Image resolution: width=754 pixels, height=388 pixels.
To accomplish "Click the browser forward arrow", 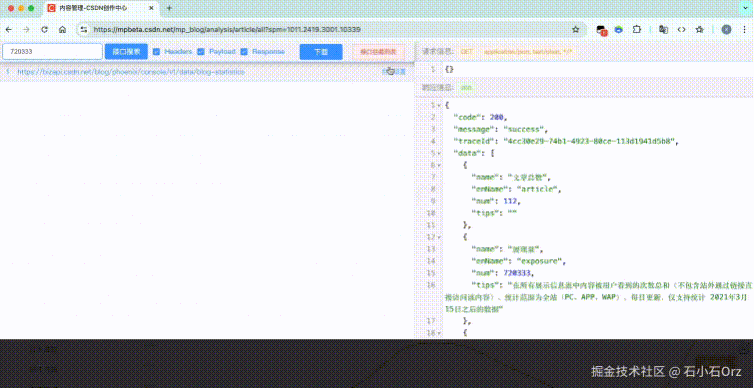I will [x=26, y=29].
